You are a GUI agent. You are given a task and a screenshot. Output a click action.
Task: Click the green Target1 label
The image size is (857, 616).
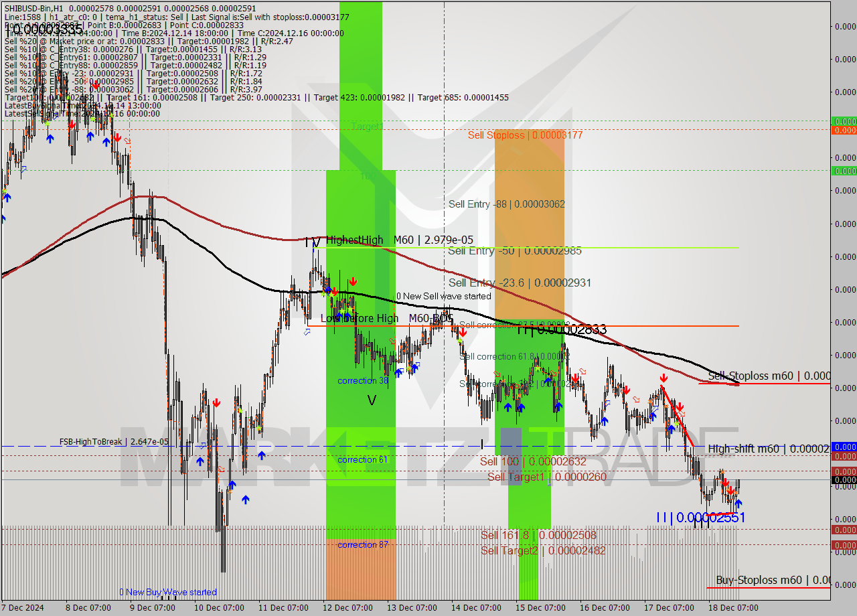pyautogui.click(x=367, y=126)
